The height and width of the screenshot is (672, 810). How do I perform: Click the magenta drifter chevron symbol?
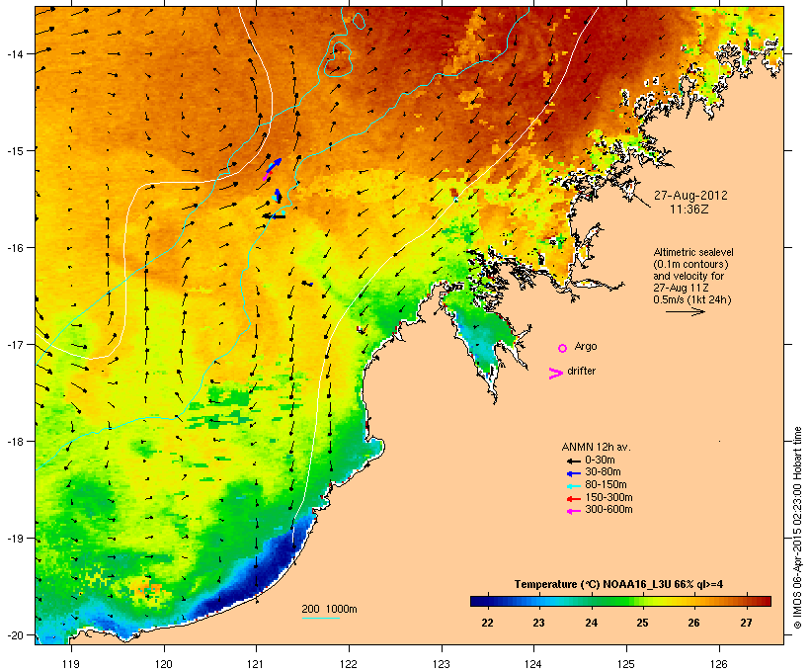click(x=556, y=374)
